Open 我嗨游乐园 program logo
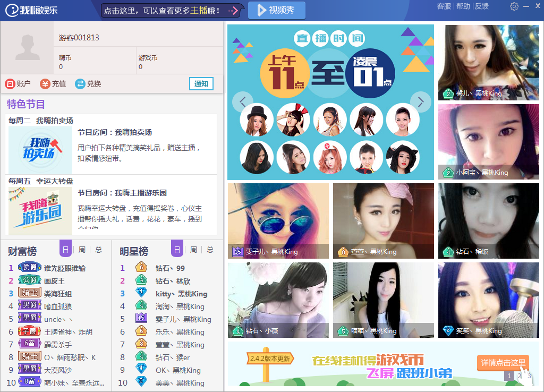 (40, 210)
